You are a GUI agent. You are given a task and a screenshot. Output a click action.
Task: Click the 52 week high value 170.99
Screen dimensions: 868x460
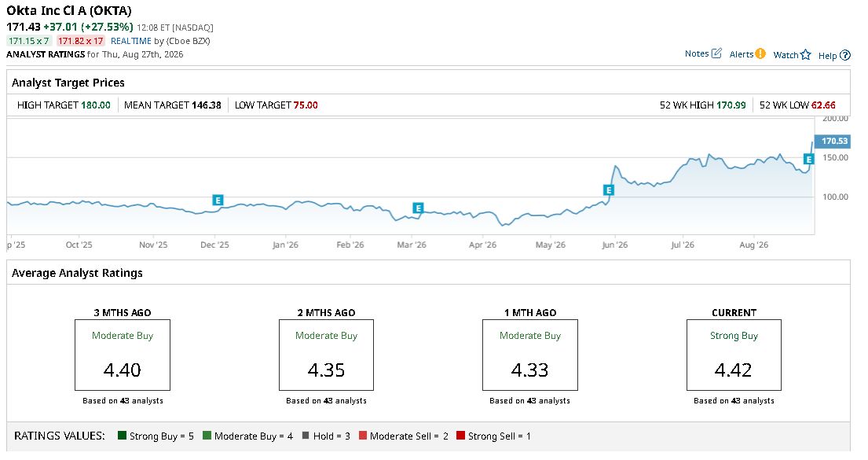coord(731,105)
